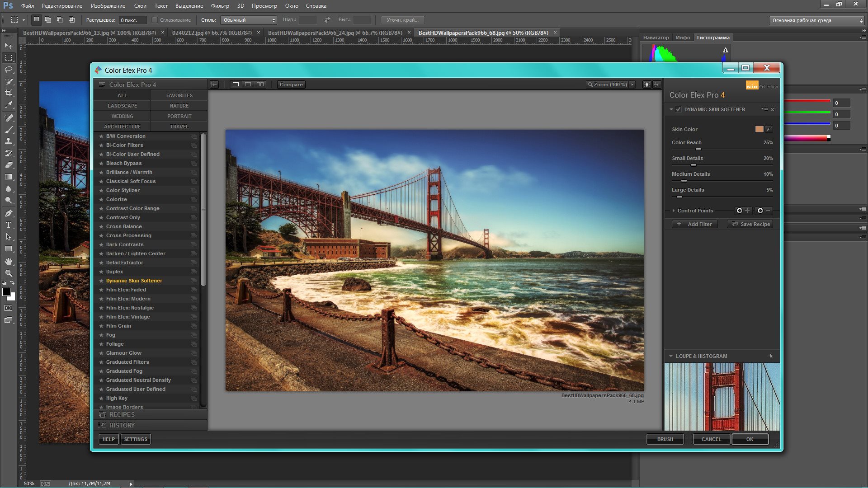Click the Add Filter icon
This screenshot has width=868, height=488.
pyautogui.click(x=679, y=224)
